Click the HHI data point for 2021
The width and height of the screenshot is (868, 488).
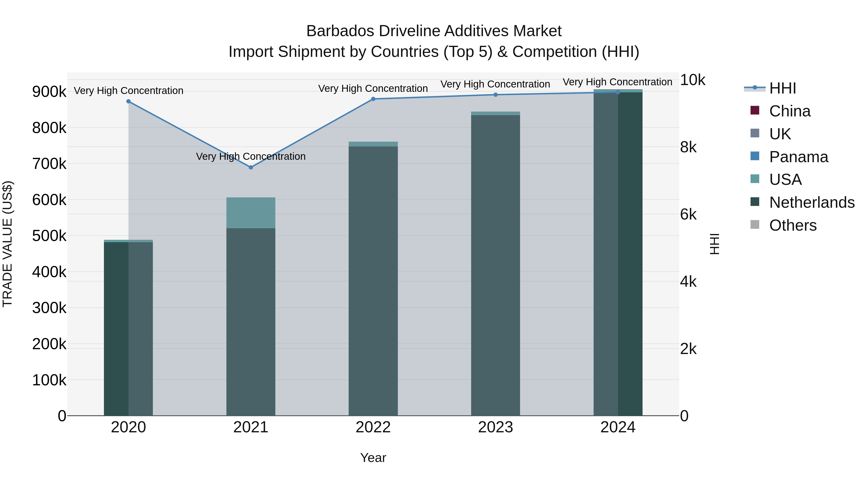[x=251, y=167]
